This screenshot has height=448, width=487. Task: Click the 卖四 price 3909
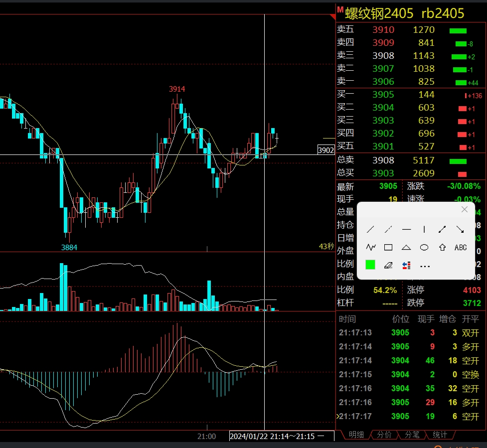point(383,43)
